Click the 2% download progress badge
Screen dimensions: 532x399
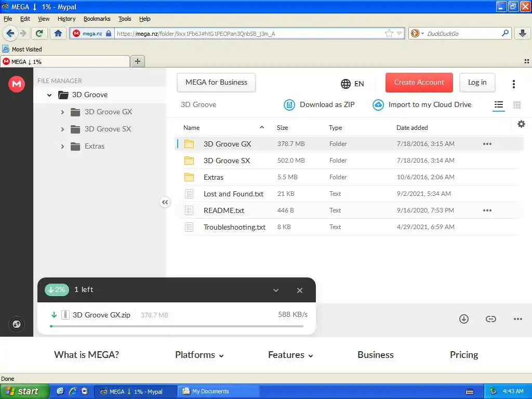point(57,290)
